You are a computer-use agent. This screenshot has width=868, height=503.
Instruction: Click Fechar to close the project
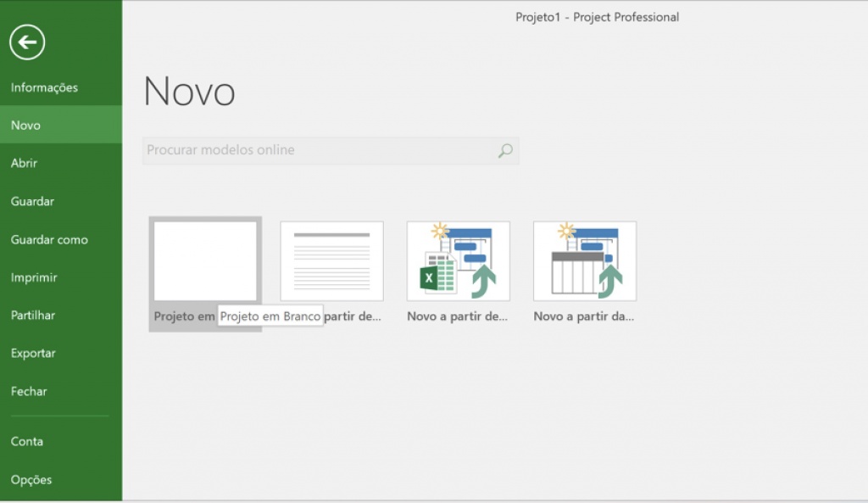[29, 391]
